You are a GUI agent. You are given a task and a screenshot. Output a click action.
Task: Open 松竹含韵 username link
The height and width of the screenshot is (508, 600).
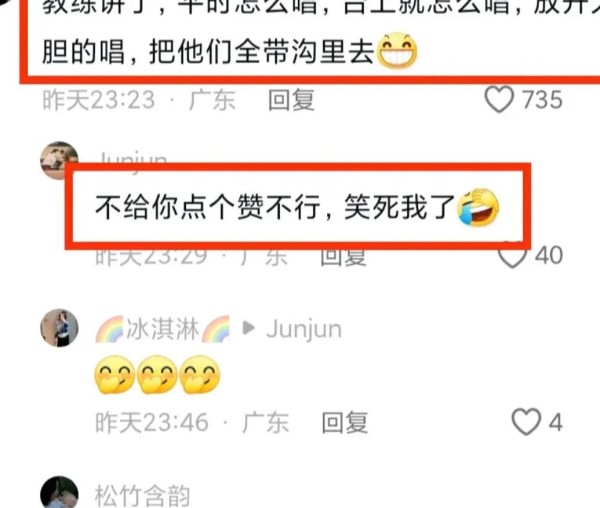tap(142, 495)
